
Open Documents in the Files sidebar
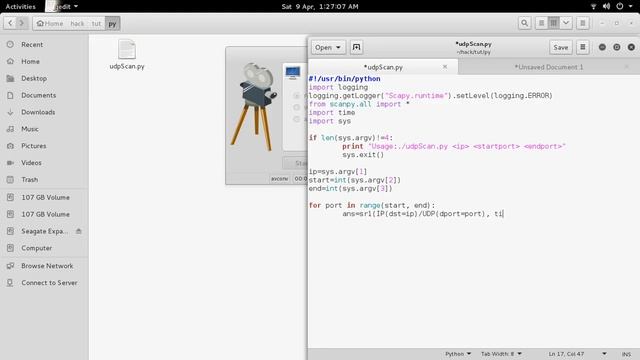pos(38,95)
